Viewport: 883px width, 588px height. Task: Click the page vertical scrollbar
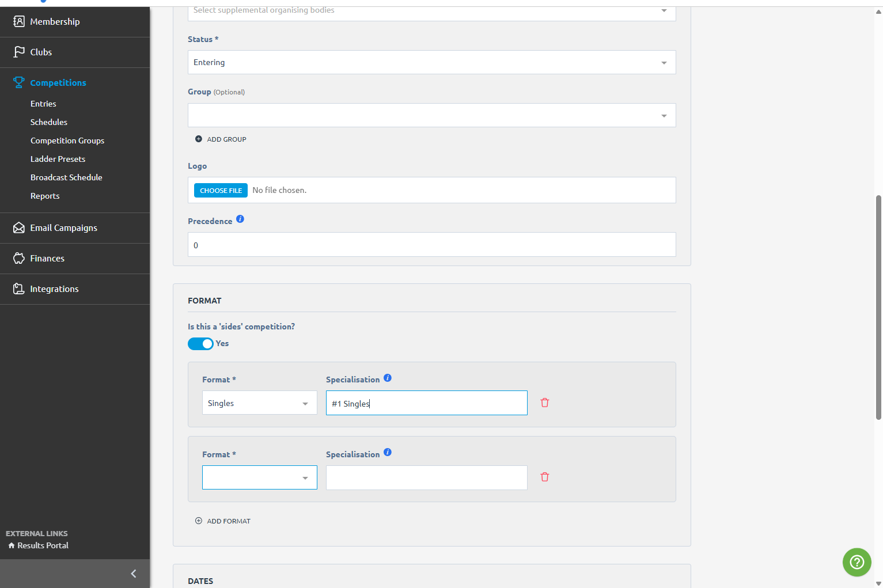point(878,308)
